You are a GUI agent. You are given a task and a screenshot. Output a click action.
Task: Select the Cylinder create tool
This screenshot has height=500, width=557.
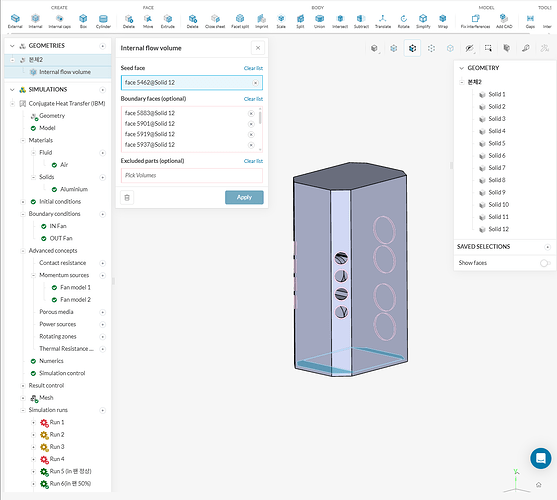pos(103,21)
